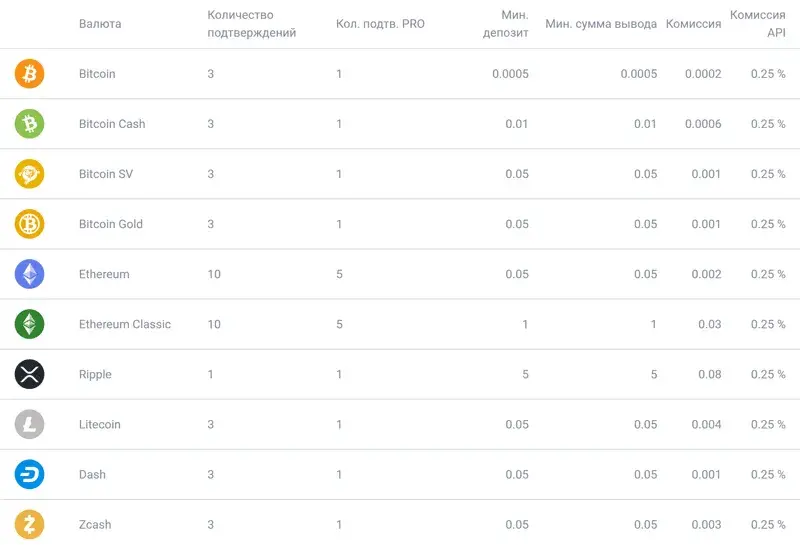Click the Количество подтверждений column header
Image resolution: width=800 pixels, height=545 pixels.
252,24
